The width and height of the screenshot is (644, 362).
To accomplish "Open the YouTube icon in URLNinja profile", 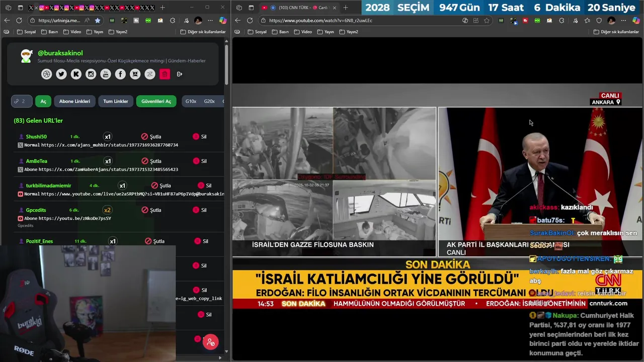I will click(x=106, y=74).
